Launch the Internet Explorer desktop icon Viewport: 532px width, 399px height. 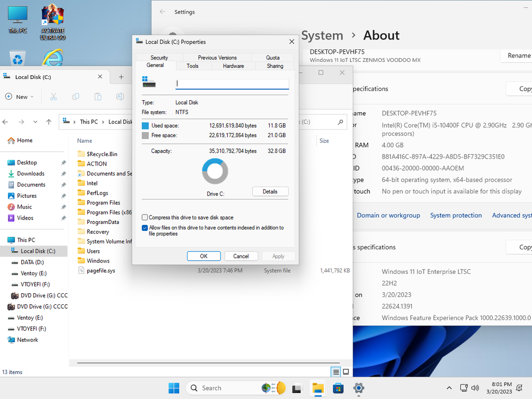tap(52, 58)
